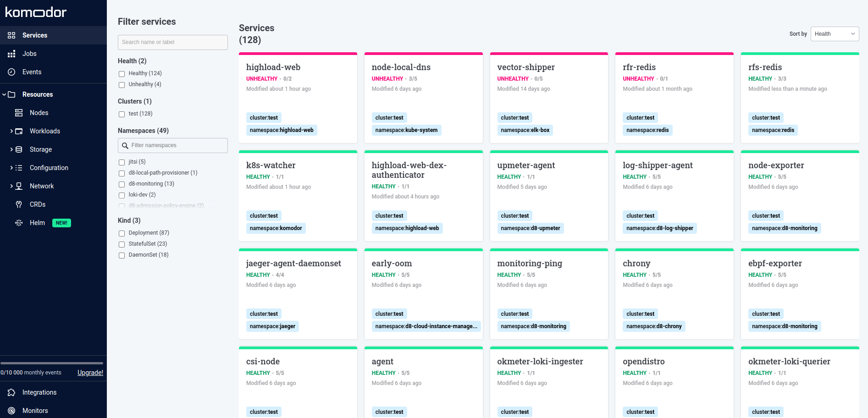868x418 pixels.
Task: Click the Services grid icon in sidebar
Action: [x=11, y=35]
